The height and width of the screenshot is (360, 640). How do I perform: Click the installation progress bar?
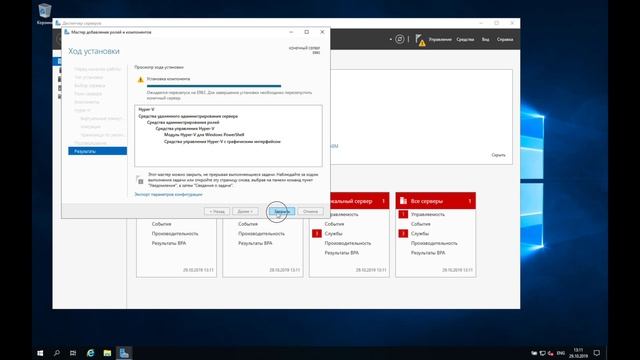point(214,86)
